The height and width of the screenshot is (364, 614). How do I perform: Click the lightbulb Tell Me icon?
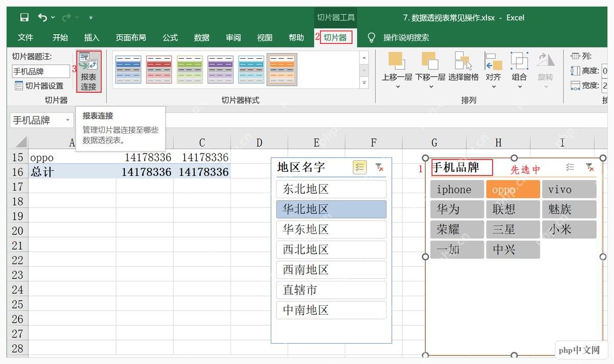(372, 38)
